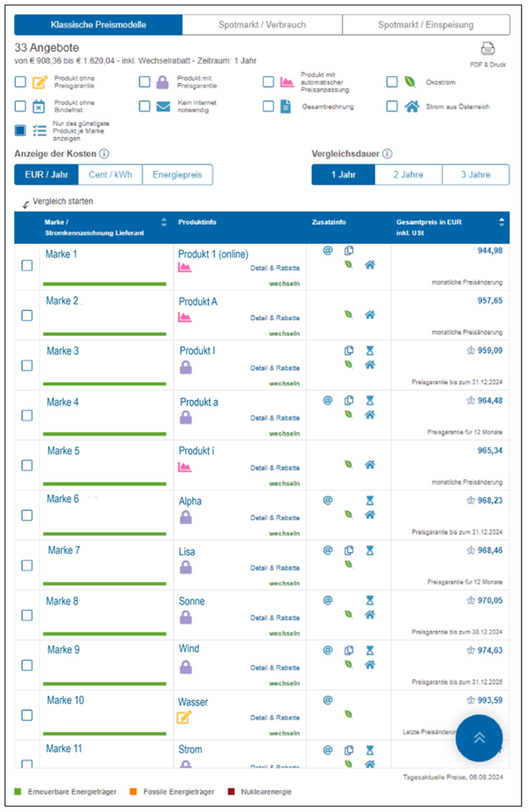Open Detail & Rabatte for Produkt A

275,318
